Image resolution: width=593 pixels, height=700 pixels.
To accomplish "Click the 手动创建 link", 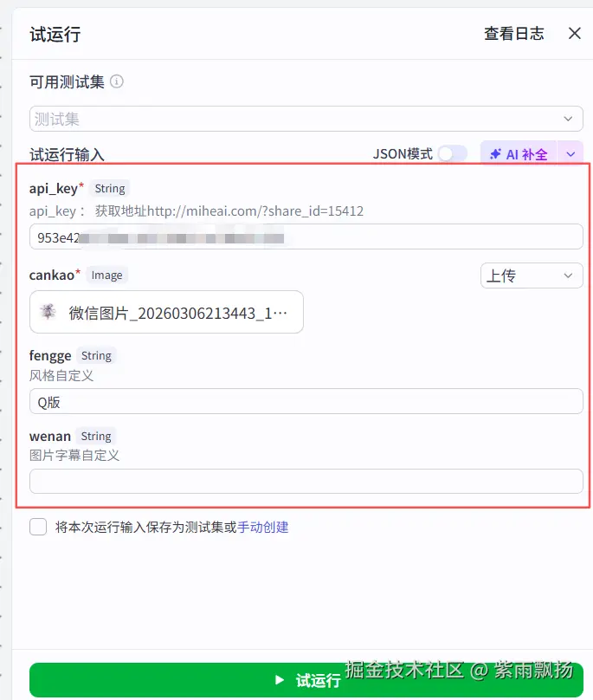I will click(x=263, y=528).
